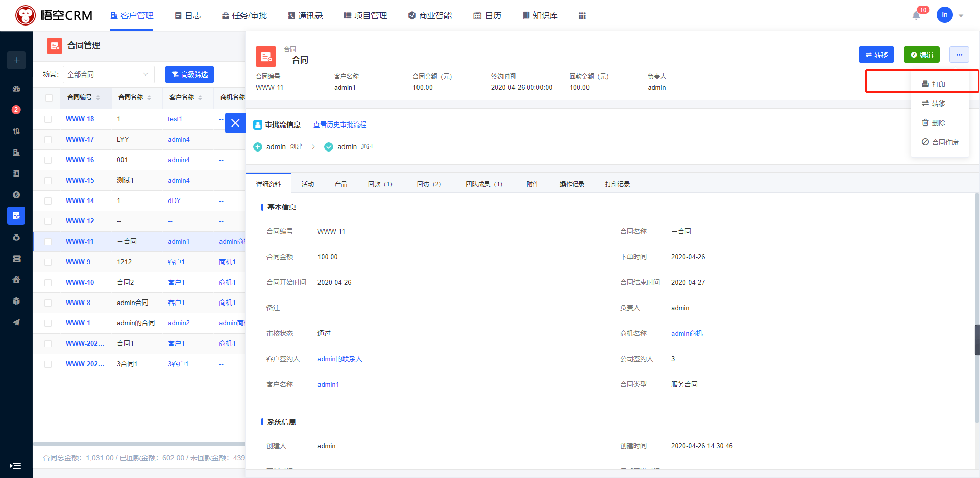Choose contract void option in dropdown menu

pos(939,142)
